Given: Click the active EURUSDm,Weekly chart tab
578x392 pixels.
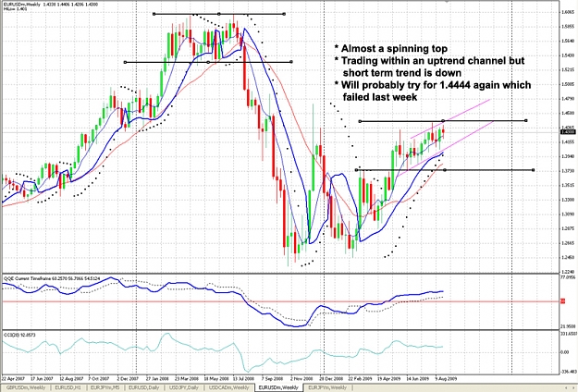Looking at the screenshot, I should click(x=278, y=388).
